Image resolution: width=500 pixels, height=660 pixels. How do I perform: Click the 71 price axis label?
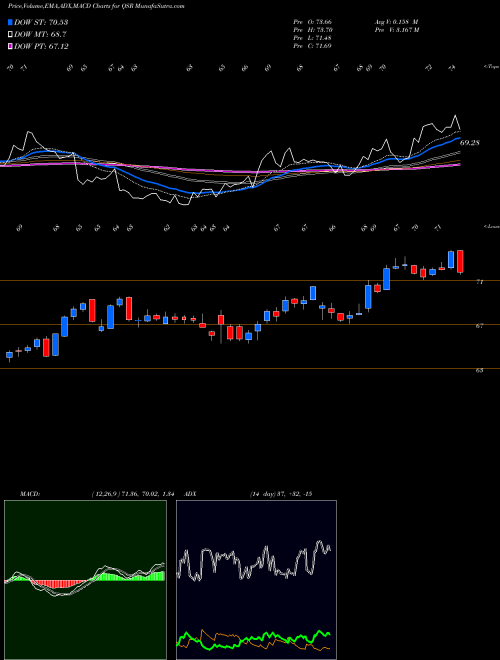pos(479,282)
